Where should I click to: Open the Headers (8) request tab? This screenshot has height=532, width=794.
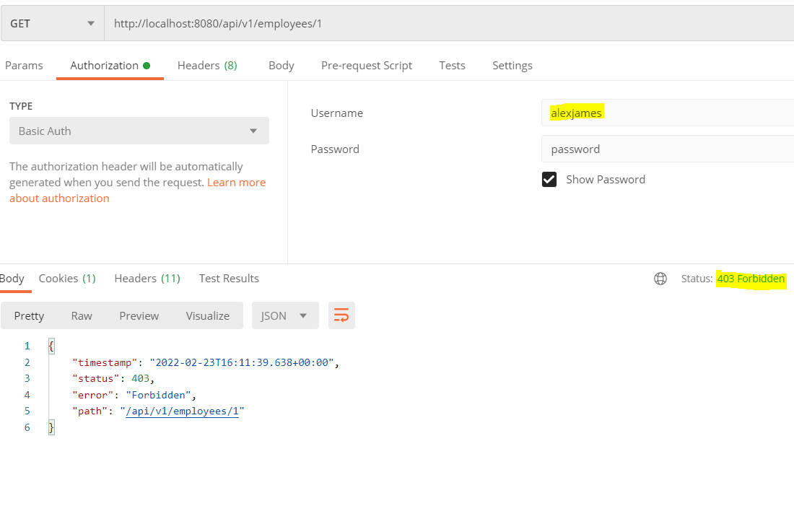tap(207, 65)
